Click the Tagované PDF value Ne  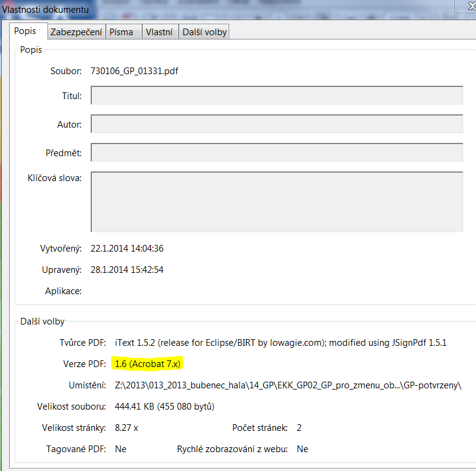pyautogui.click(x=120, y=449)
